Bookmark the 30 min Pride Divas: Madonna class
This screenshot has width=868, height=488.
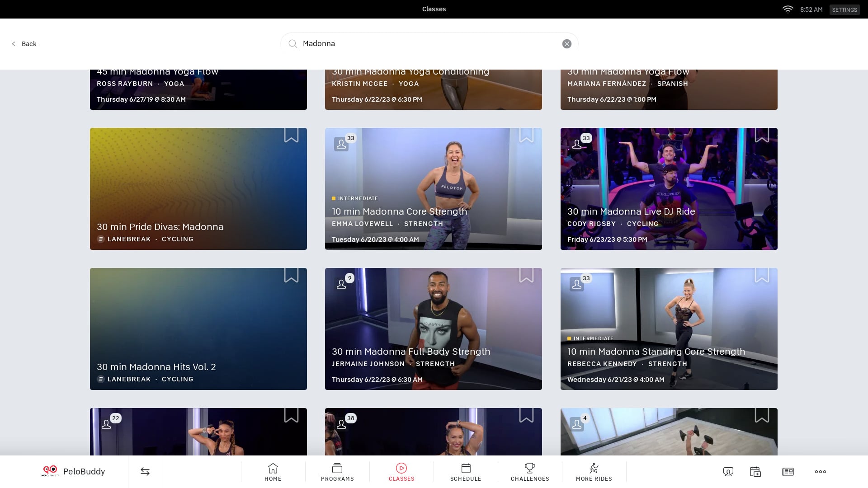(291, 135)
